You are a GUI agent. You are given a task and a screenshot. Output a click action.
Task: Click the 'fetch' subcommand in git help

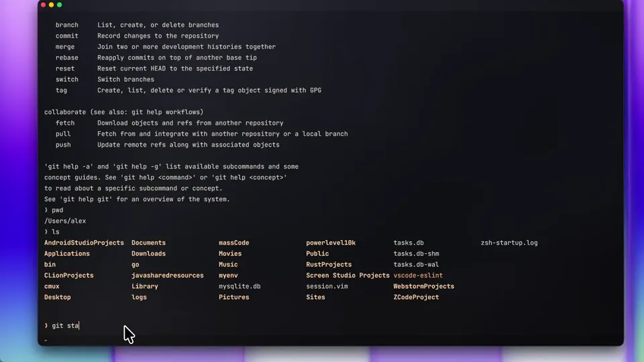[x=65, y=123]
